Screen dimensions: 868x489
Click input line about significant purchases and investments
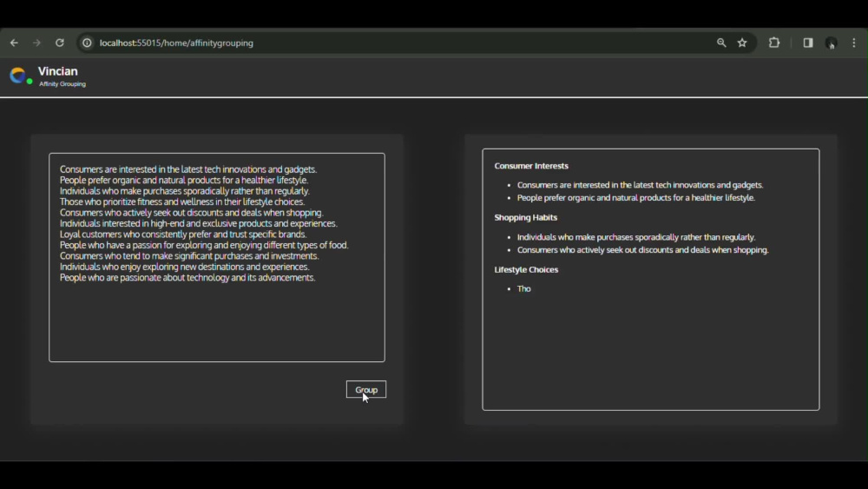point(189,256)
